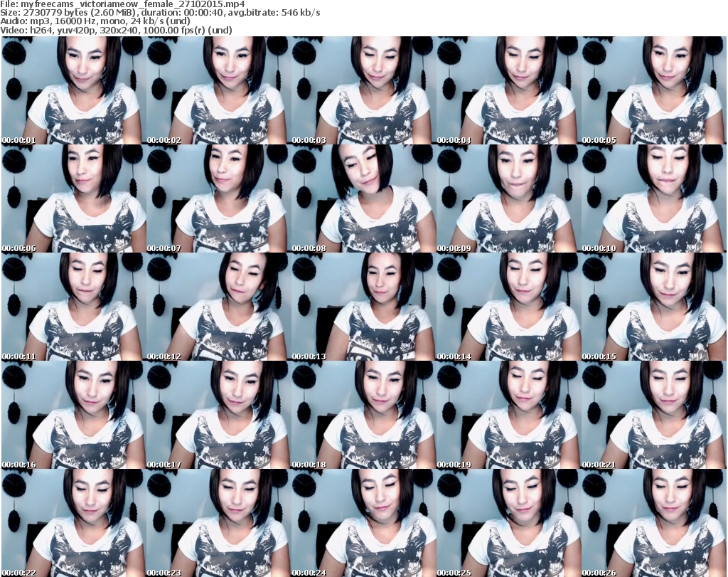Open the thumbnail stamped 00:00:12

(219, 307)
